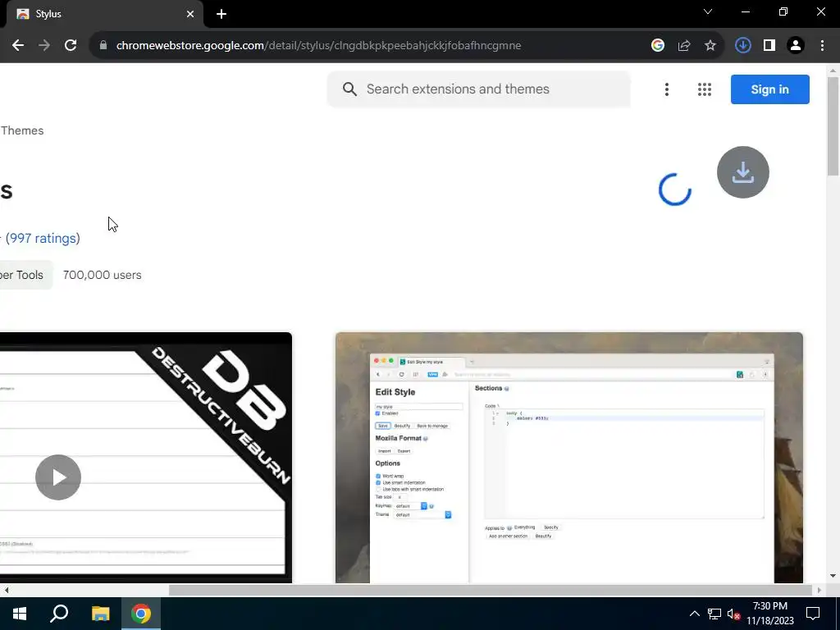Close the Stylus tab
The width and height of the screenshot is (840, 630).
[x=190, y=14]
